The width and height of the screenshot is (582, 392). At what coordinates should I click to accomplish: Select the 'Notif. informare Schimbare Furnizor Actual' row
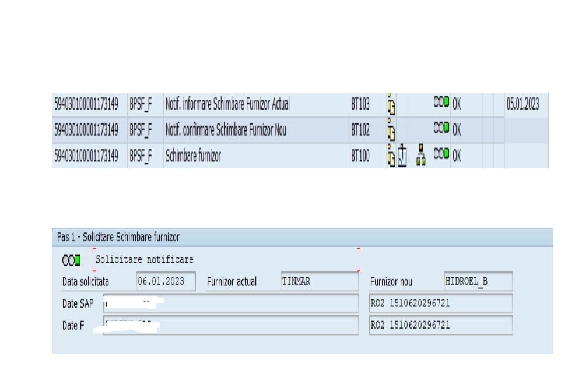tap(227, 104)
